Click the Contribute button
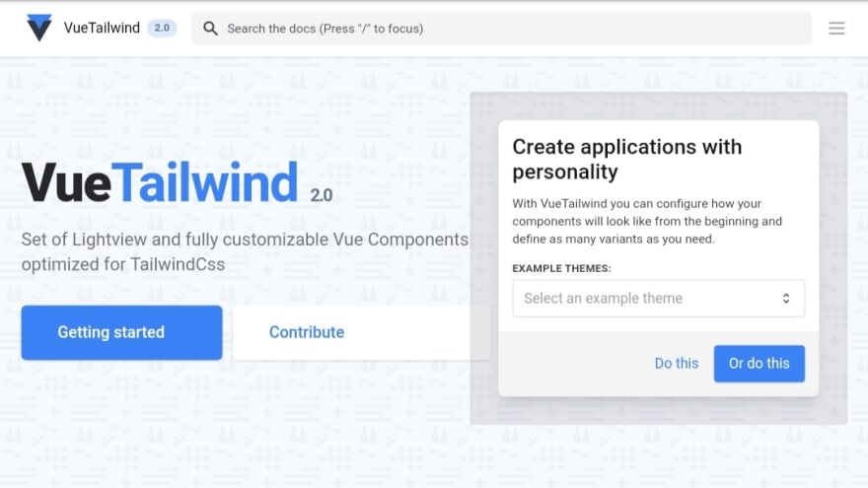This screenshot has width=868, height=488. pos(361,332)
